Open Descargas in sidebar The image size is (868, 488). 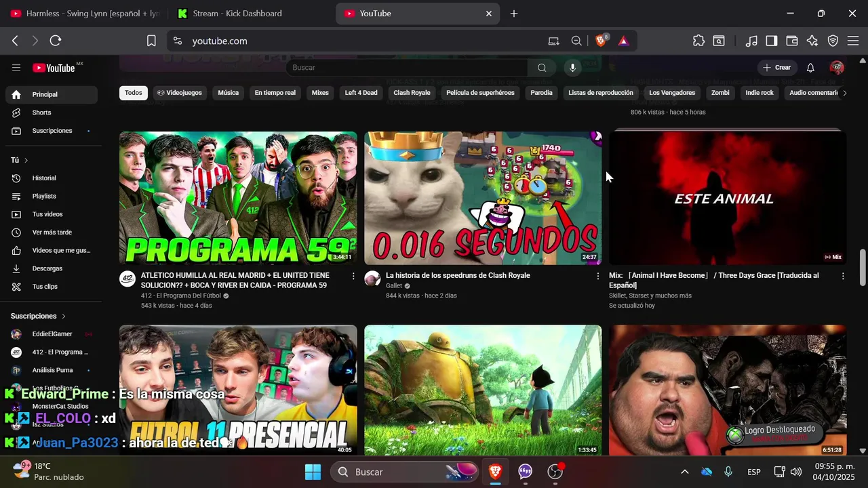pos(52,268)
